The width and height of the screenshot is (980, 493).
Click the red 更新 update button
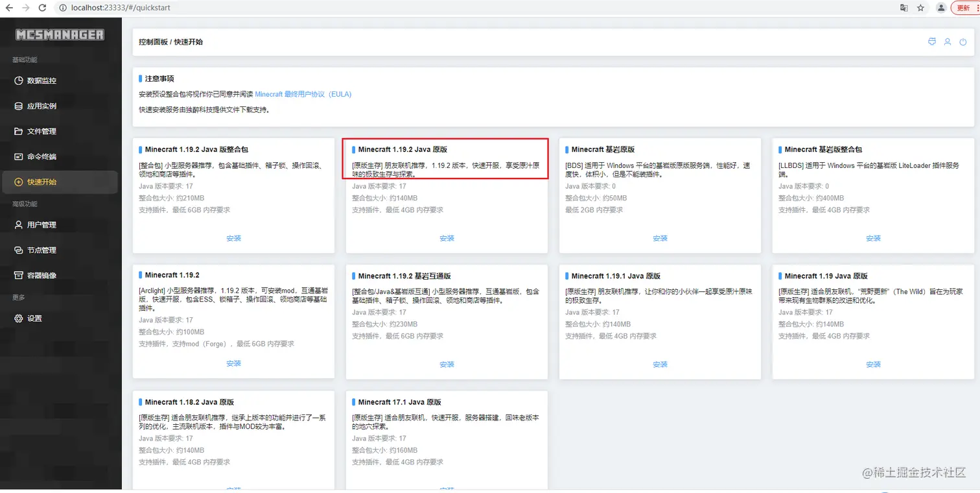[964, 8]
